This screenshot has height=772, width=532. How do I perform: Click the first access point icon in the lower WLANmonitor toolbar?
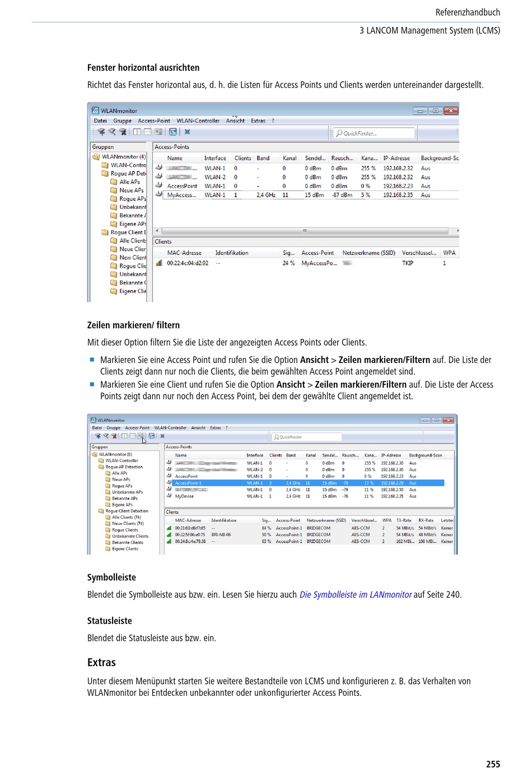97,436
